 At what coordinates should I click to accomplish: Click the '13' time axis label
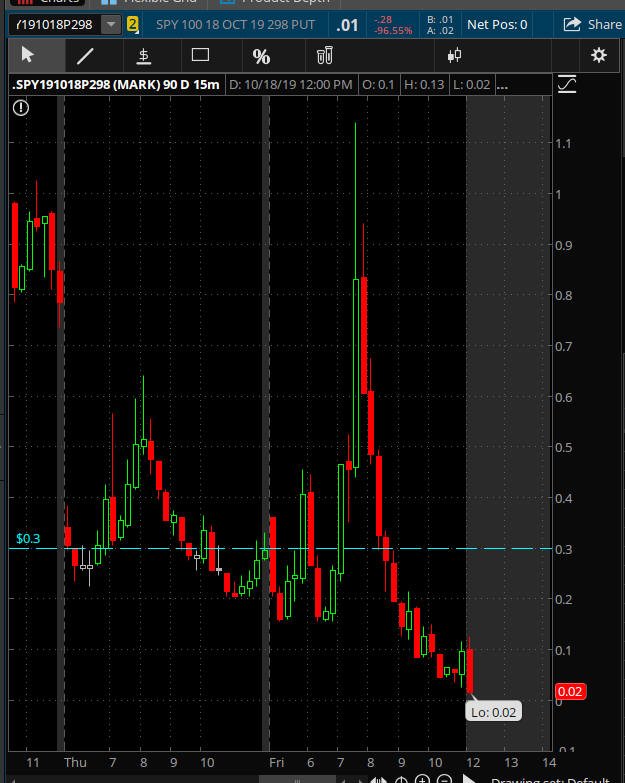tap(511, 763)
